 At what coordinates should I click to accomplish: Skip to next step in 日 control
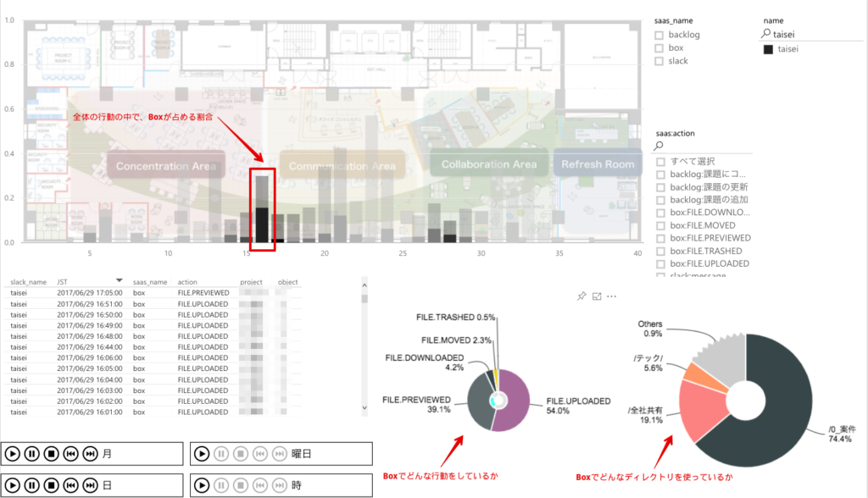click(x=90, y=485)
